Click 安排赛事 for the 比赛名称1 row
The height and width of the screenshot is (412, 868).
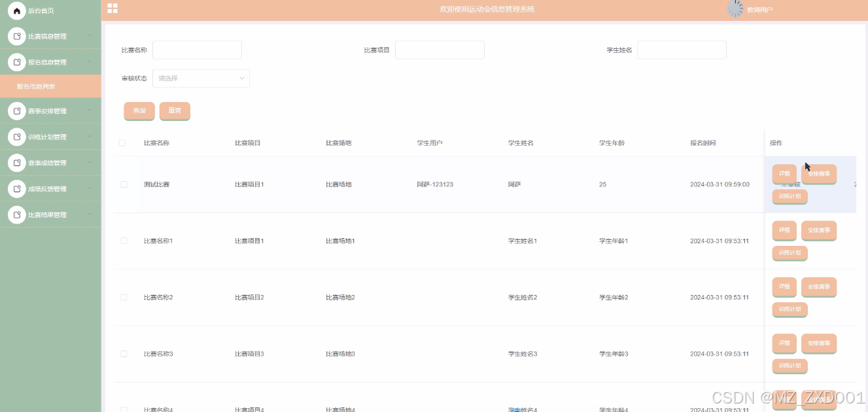tap(819, 230)
